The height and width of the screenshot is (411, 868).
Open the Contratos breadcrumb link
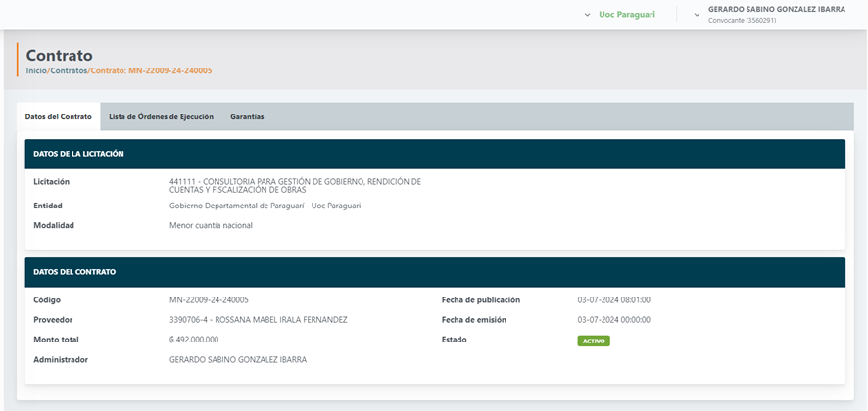pos(69,70)
